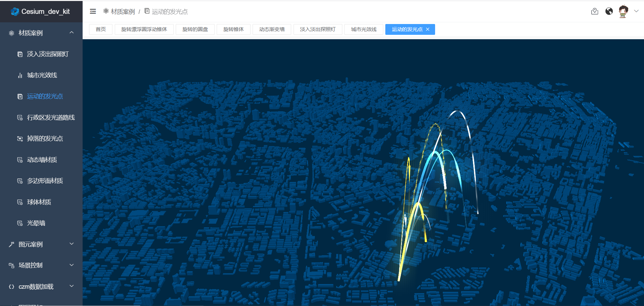Select 运动的发光点 in the sidebar
Image resolution: width=644 pixels, height=306 pixels.
click(x=41, y=96)
